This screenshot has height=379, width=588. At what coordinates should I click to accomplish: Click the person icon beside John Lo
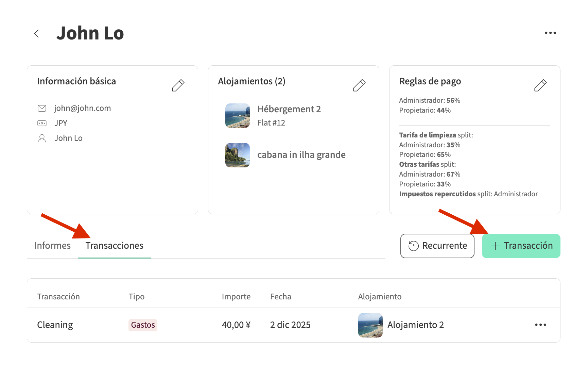coord(42,138)
